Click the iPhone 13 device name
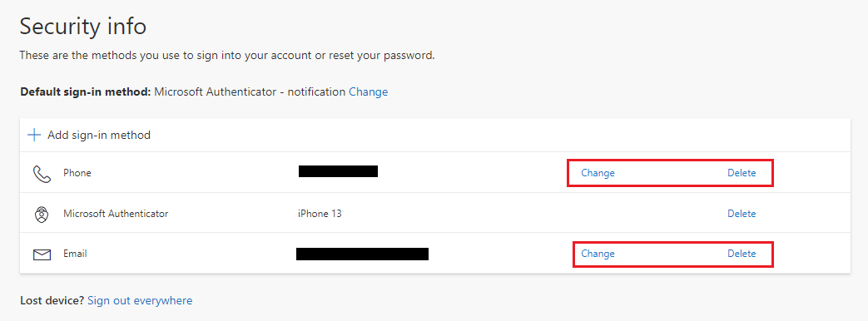Screen dimensions: 868x321 click(320, 213)
